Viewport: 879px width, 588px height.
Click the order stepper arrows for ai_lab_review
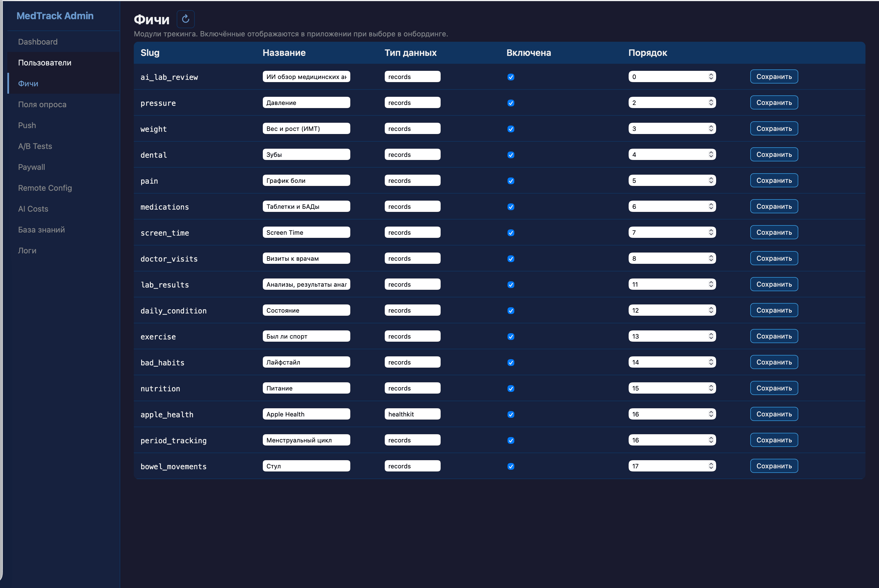pyautogui.click(x=710, y=76)
